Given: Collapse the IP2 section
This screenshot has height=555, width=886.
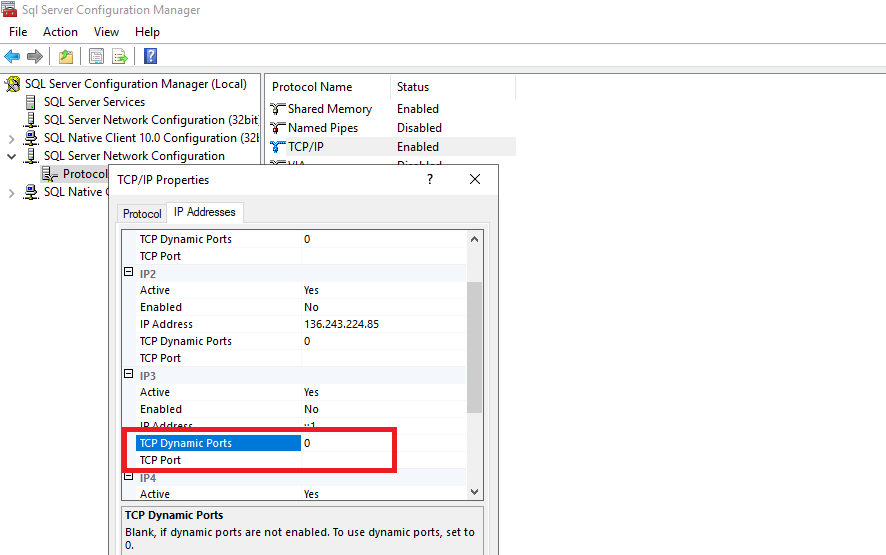Looking at the screenshot, I should pos(128,273).
